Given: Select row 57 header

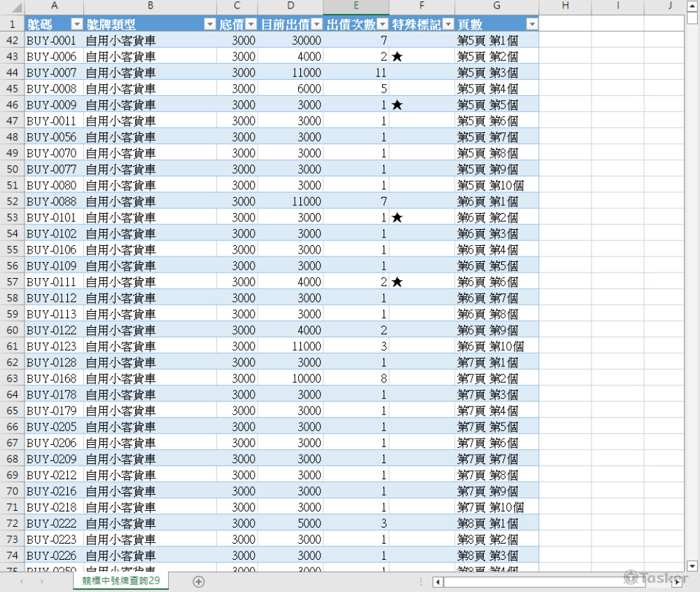Looking at the screenshot, I should [x=12, y=282].
